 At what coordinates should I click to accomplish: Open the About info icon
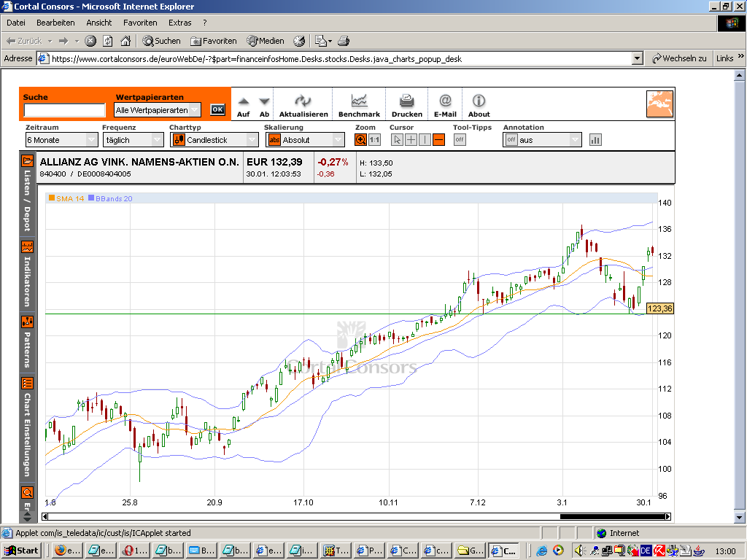[479, 101]
